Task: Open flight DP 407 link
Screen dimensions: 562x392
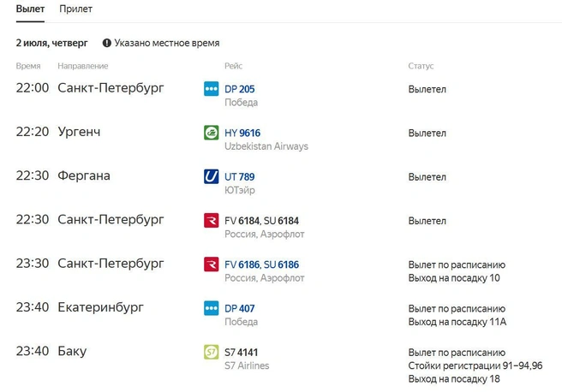Action: (239, 309)
